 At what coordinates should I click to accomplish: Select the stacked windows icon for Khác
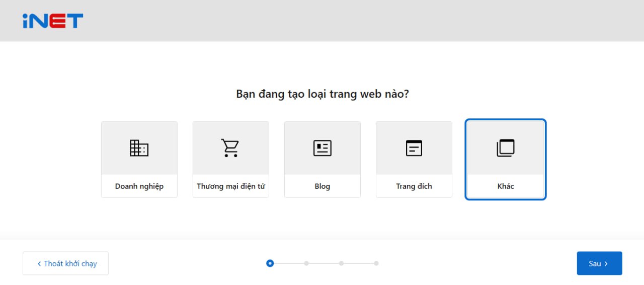[506, 148]
